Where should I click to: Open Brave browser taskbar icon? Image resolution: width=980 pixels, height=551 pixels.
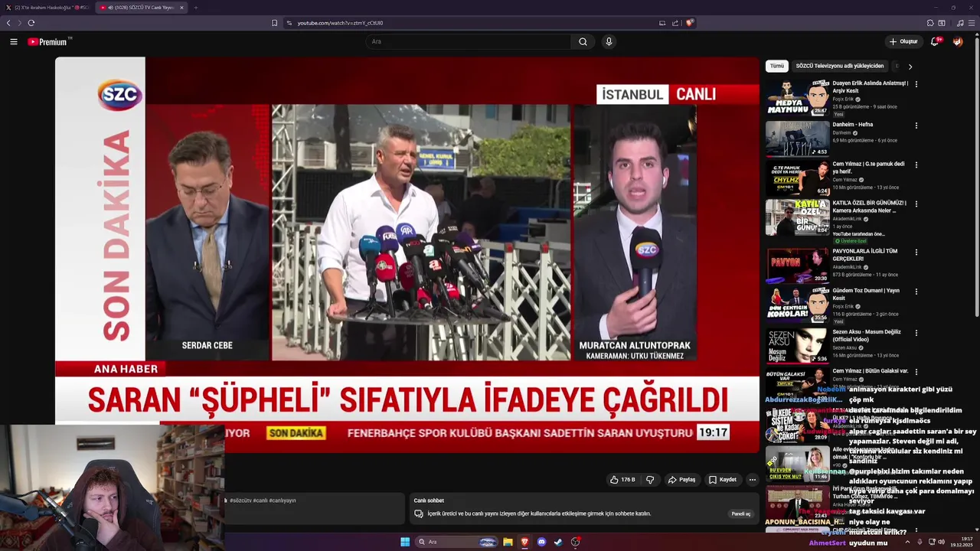coord(524,542)
